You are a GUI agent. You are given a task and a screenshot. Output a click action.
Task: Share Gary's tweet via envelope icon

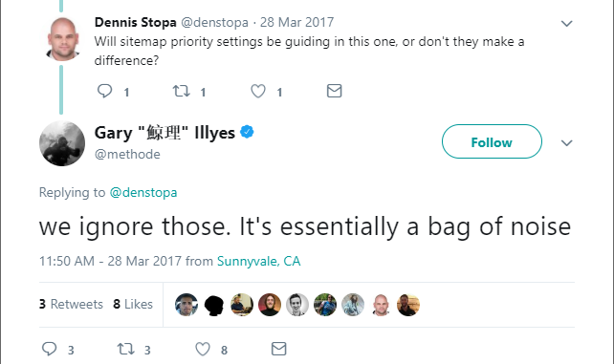(x=279, y=349)
